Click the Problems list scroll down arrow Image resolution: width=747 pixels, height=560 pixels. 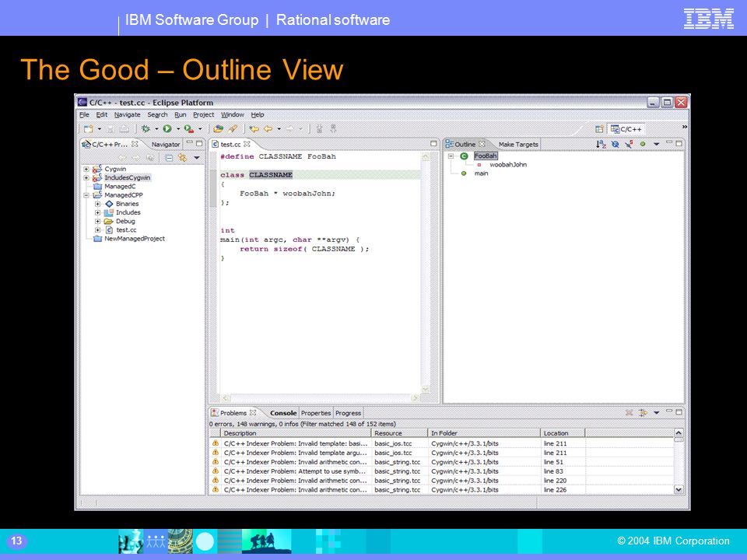pyautogui.click(x=679, y=489)
